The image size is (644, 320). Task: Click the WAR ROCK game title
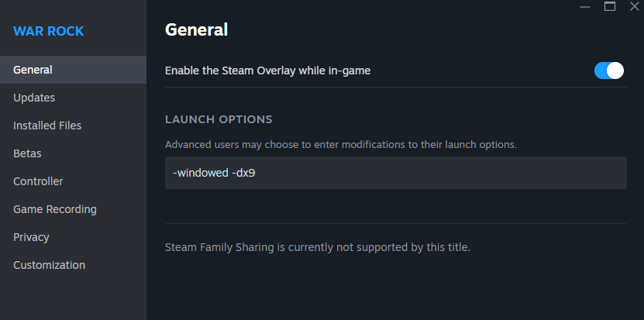tap(48, 32)
